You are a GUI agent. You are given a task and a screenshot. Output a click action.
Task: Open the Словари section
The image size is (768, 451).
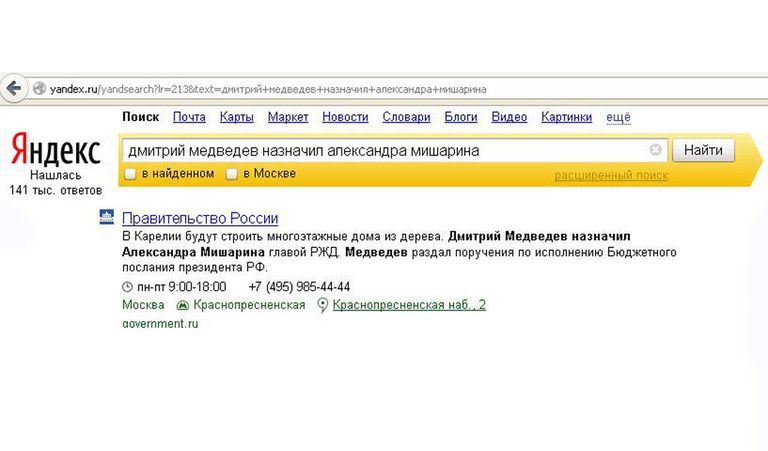(407, 117)
